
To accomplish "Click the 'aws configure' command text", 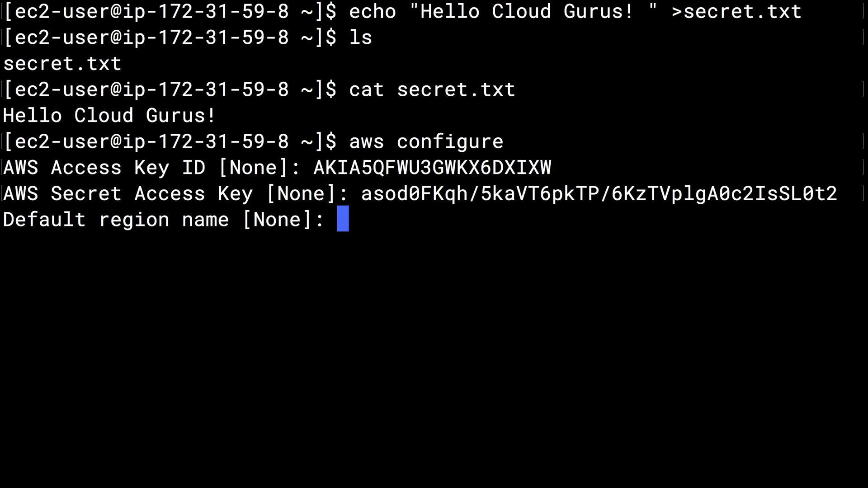I will pyautogui.click(x=426, y=142).
